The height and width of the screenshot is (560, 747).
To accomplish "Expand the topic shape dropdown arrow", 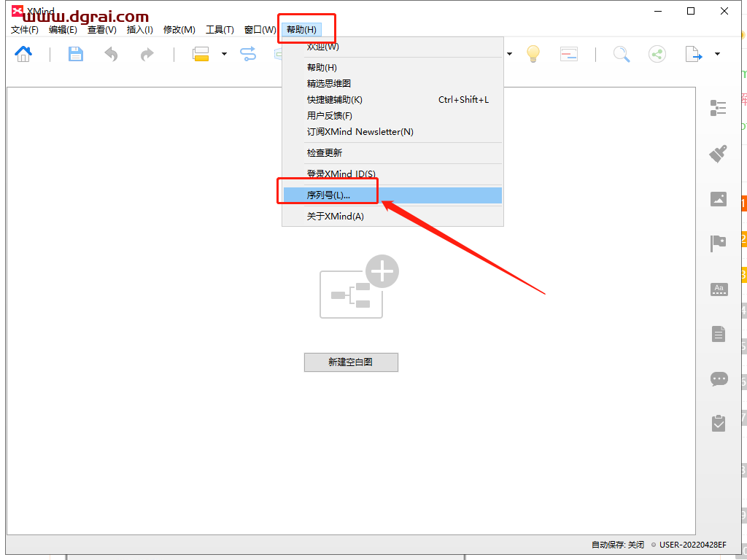I will (x=224, y=54).
